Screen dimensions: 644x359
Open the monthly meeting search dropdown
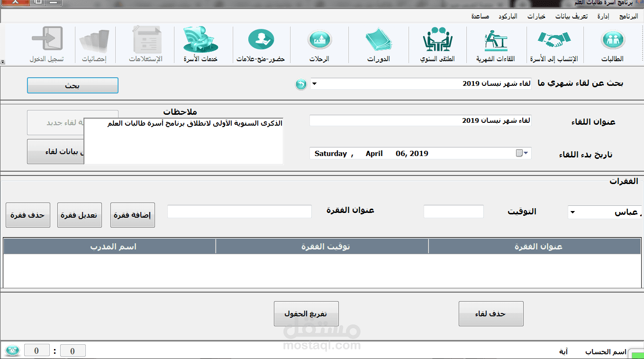pyautogui.click(x=315, y=84)
